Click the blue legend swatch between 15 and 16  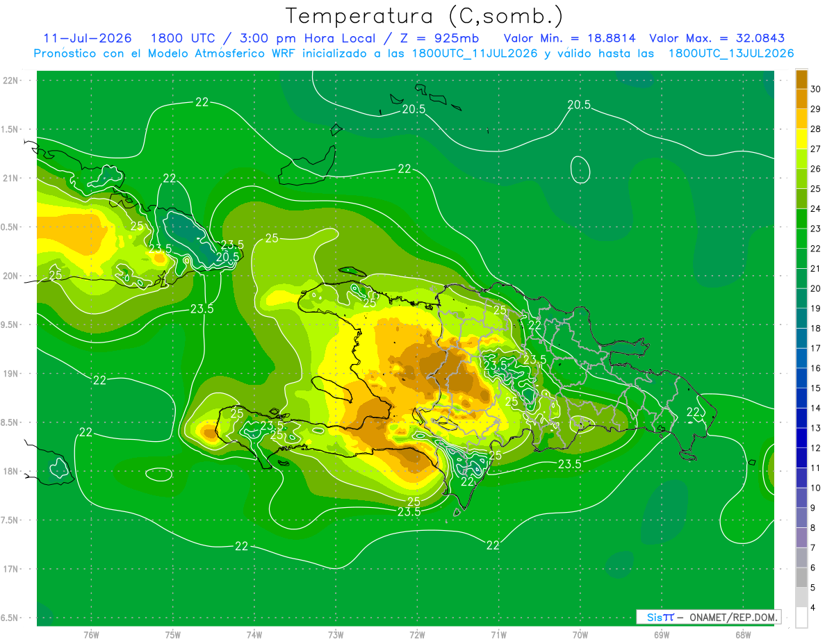801,378
